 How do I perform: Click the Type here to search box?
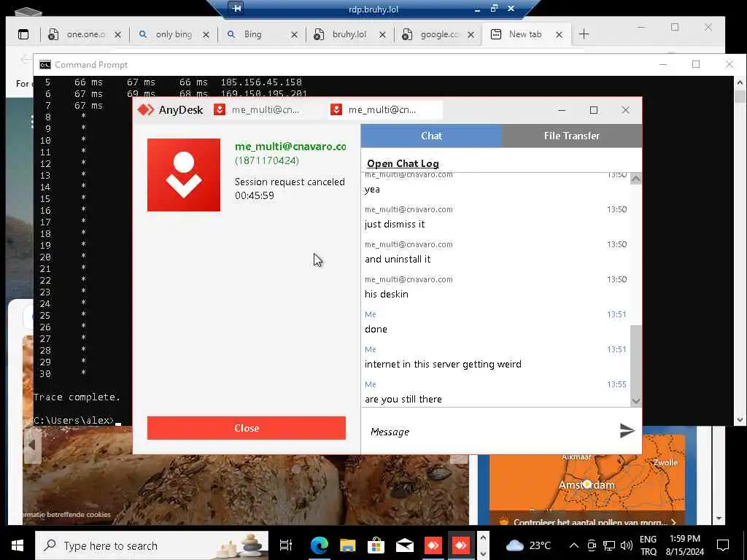pos(152,545)
